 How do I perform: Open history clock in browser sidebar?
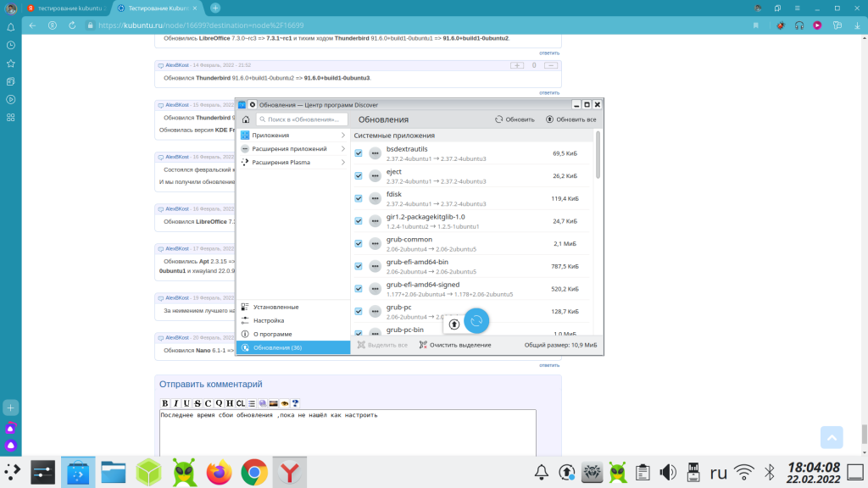coord(10,46)
